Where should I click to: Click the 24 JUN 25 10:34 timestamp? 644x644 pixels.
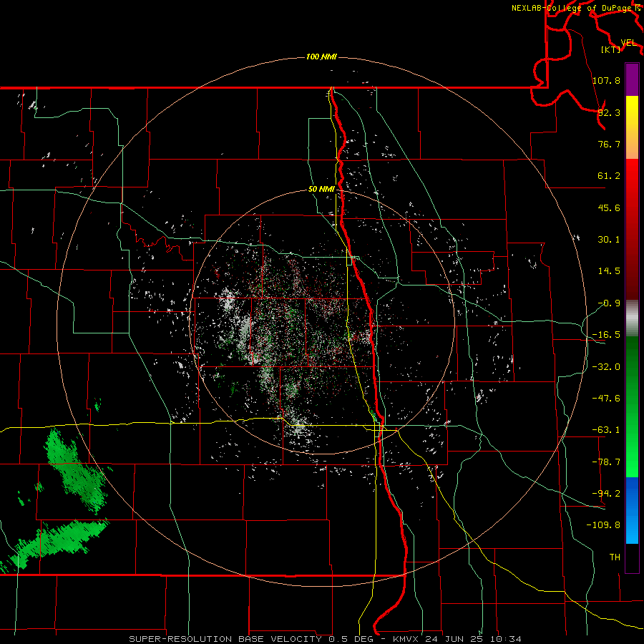(472, 639)
